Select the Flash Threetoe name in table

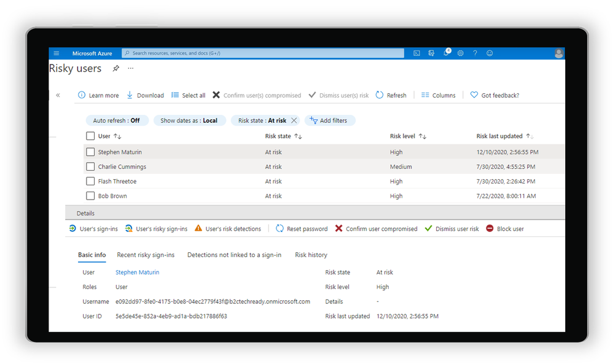117,181
